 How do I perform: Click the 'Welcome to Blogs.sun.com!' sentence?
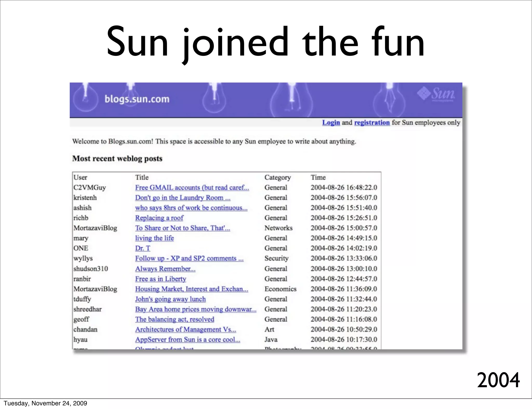coord(214,141)
